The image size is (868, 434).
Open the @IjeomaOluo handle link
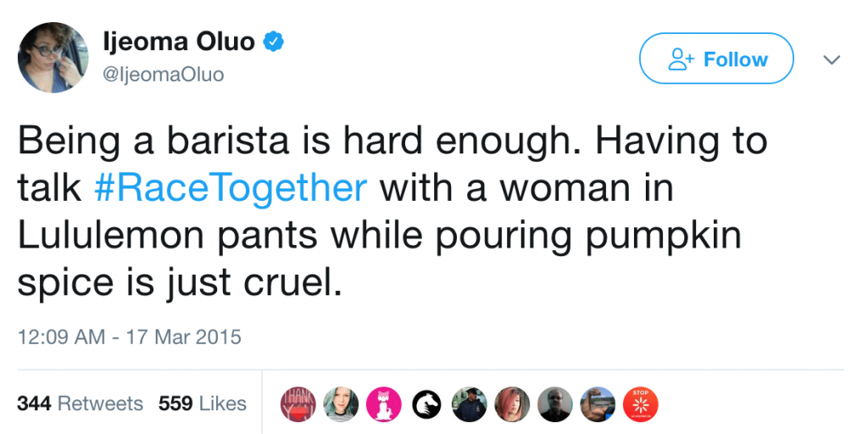164,75
